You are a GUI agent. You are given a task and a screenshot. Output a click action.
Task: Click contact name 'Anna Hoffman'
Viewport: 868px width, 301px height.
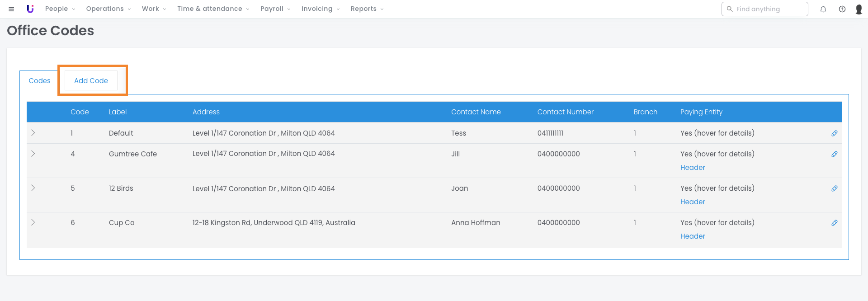476,223
